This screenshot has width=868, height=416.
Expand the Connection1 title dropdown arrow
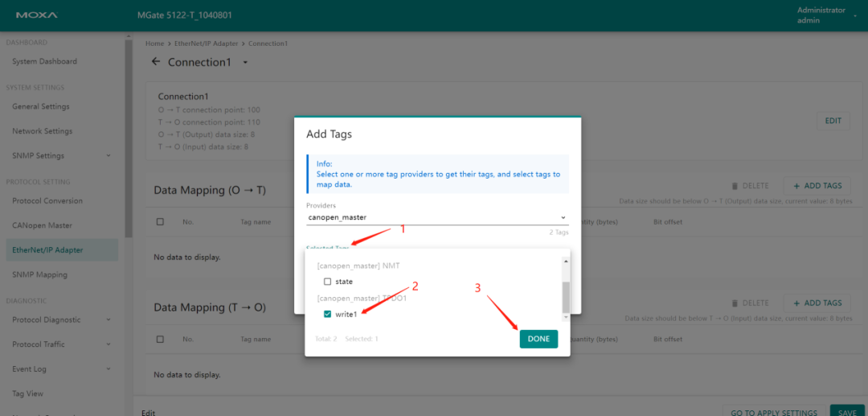coord(246,63)
